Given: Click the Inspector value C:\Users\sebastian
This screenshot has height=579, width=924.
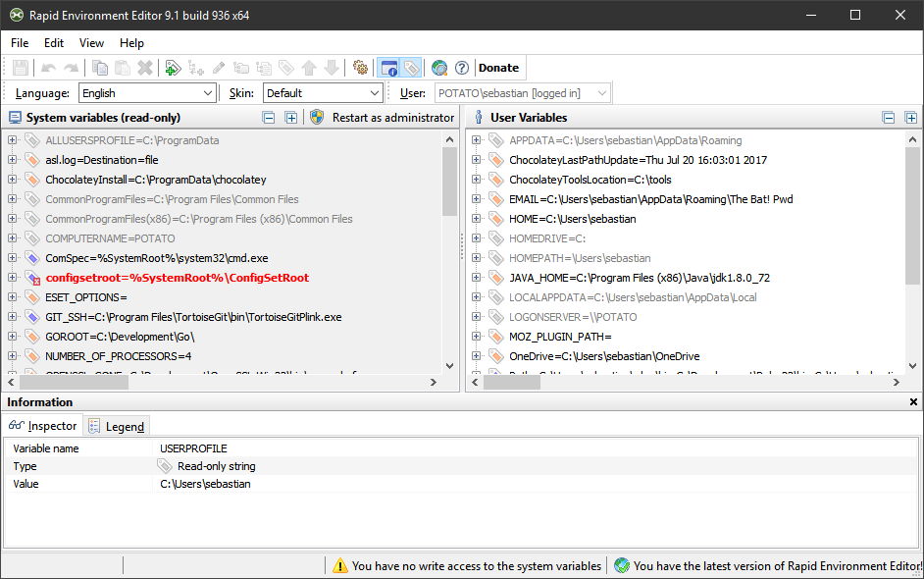Looking at the screenshot, I should pyautogui.click(x=205, y=484).
